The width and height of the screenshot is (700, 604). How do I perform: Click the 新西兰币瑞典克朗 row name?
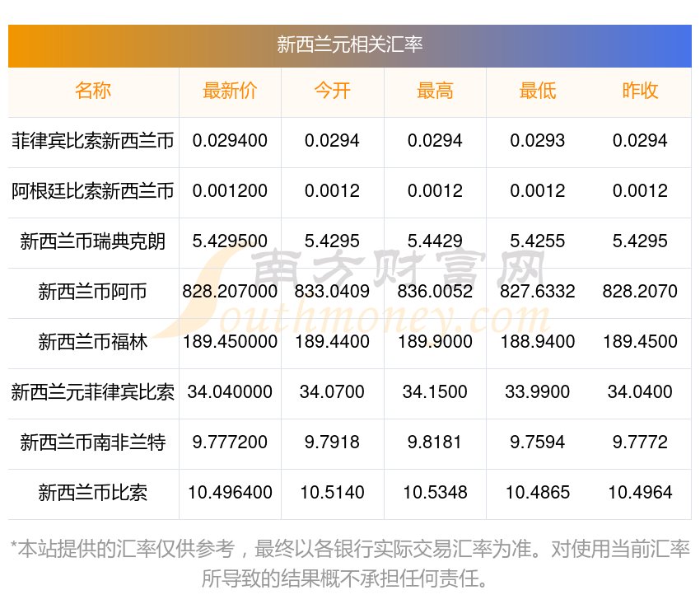click(93, 241)
